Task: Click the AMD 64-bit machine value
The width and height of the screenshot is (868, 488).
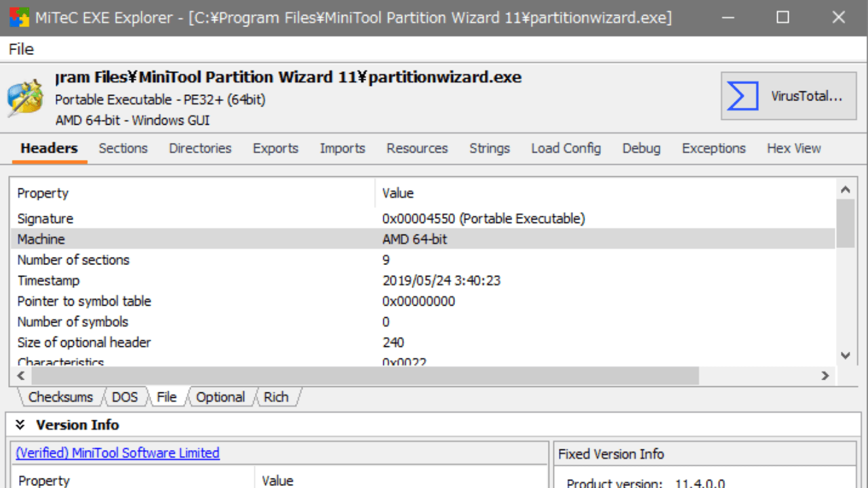Action: [415, 239]
